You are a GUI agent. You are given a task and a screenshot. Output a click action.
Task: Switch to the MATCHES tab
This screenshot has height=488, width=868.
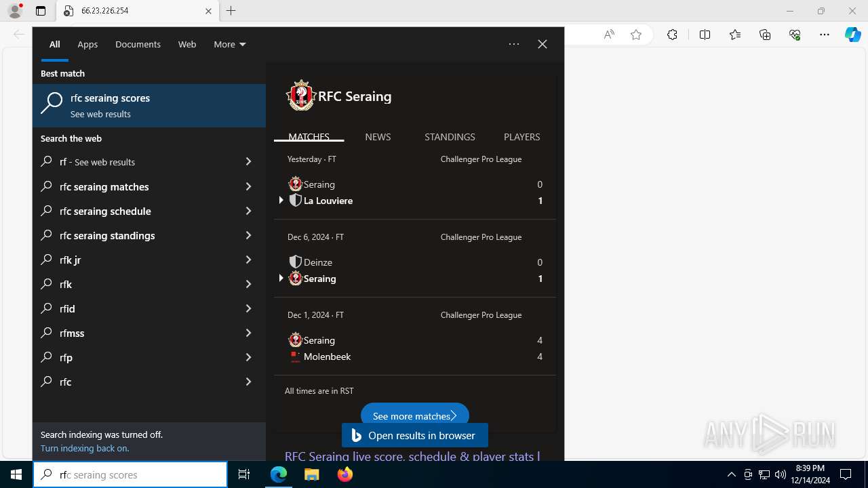pos(309,136)
